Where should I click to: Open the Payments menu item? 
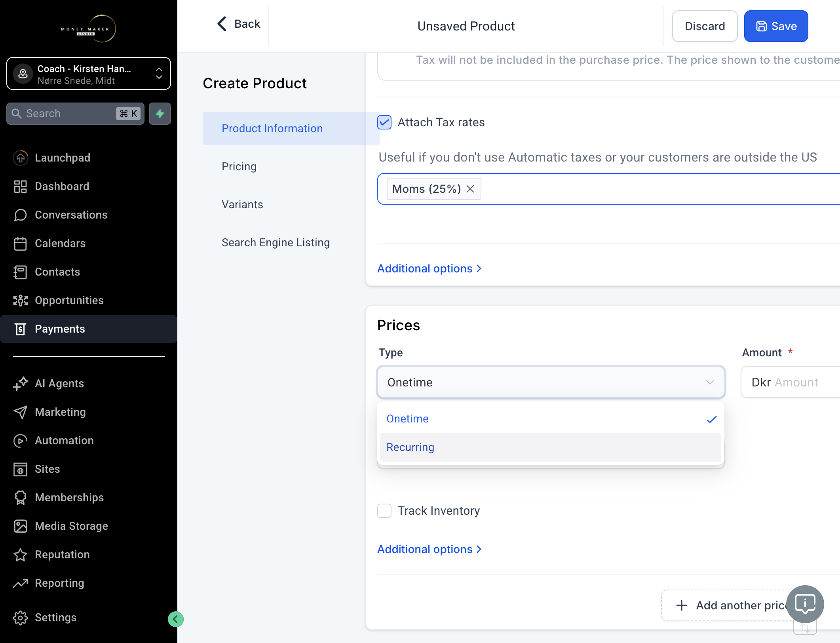click(89, 329)
